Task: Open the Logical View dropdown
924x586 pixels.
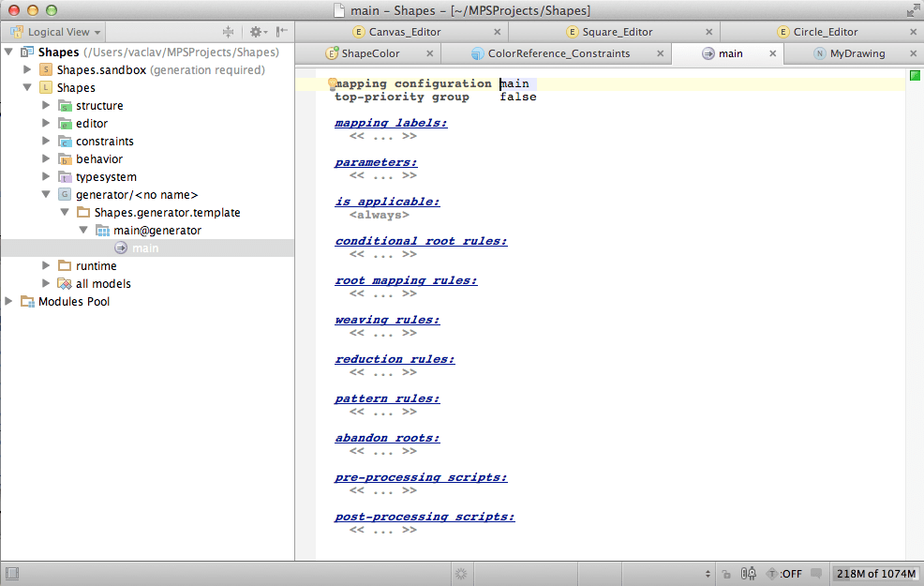Action: click(x=56, y=32)
